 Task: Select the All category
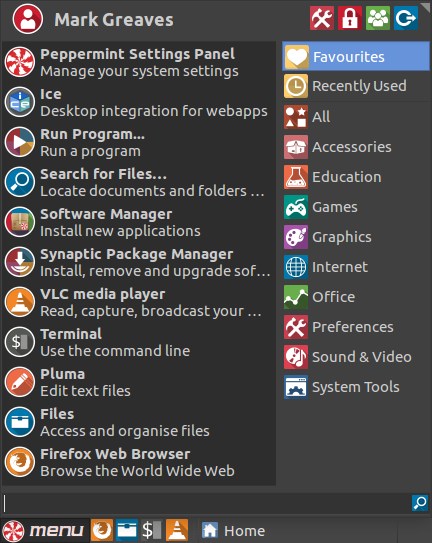tap(356, 117)
